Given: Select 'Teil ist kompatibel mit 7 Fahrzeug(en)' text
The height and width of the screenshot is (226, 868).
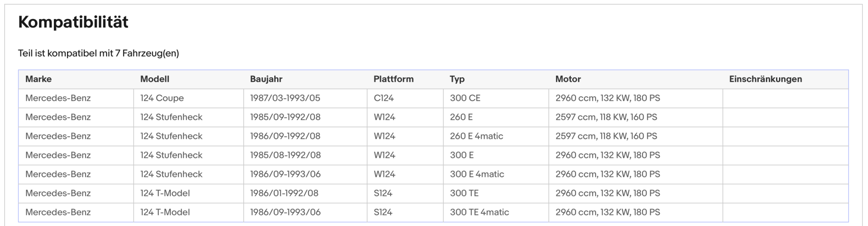Looking at the screenshot, I should point(98,53).
